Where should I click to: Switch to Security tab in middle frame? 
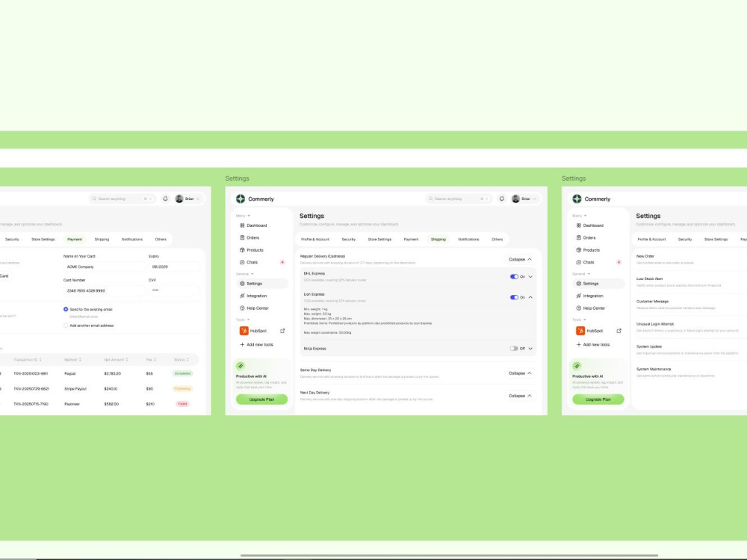pos(348,239)
